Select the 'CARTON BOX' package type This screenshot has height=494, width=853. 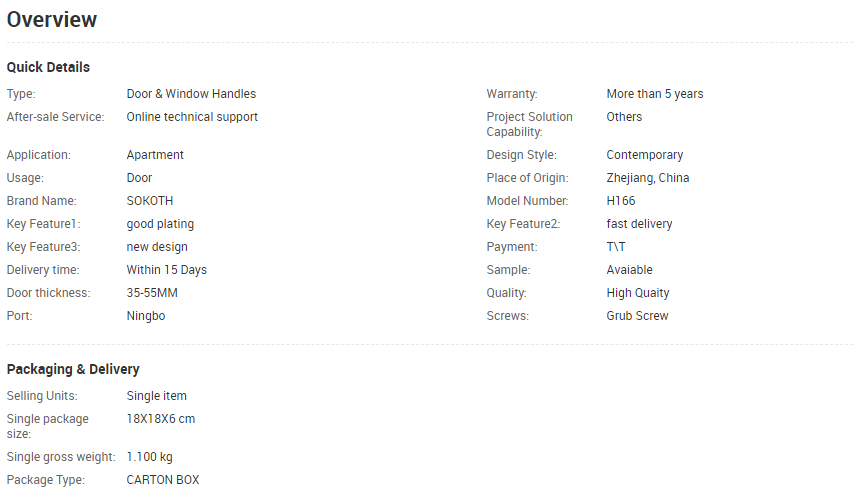163,480
